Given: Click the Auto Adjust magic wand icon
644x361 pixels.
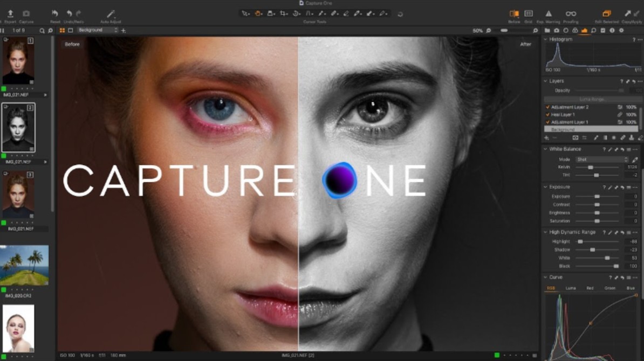Looking at the screenshot, I should pos(111,13).
